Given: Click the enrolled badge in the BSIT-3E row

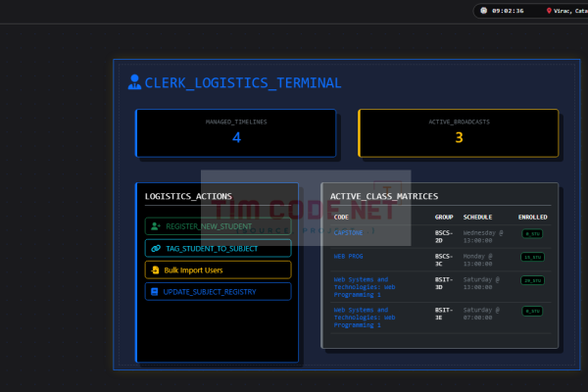Looking at the screenshot, I should tap(532, 311).
